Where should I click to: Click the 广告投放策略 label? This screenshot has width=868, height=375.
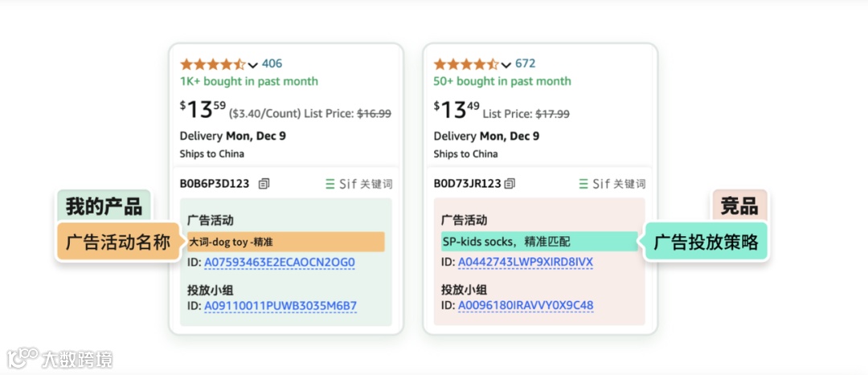click(x=706, y=242)
